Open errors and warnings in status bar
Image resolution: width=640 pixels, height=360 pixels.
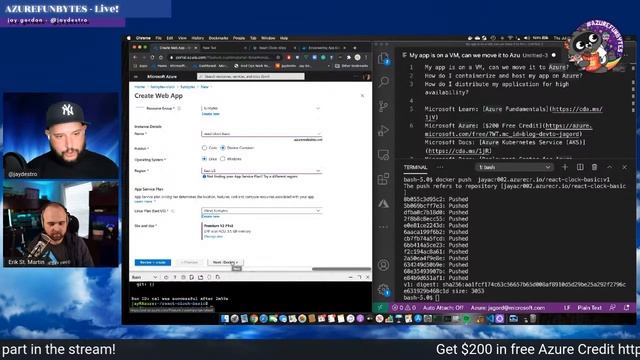pyautogui.click(x=404, y=308)
